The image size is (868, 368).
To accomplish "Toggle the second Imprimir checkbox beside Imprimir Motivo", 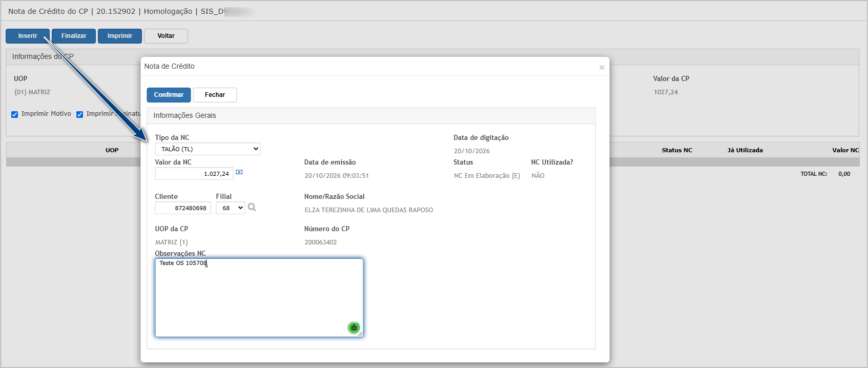I will point(80,114).
